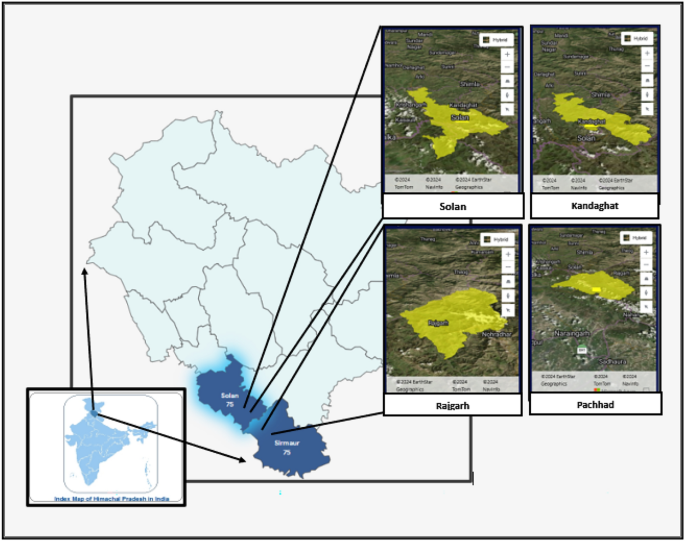Click the compass rotate icon on Pachhad map

[x=647, y=292]
